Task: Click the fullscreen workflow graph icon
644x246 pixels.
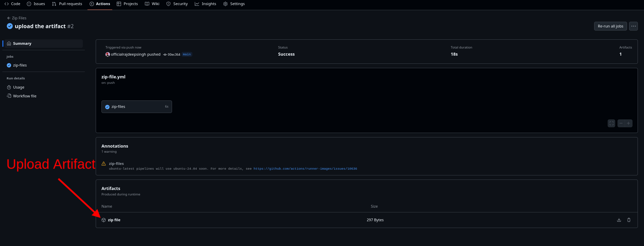Action: [611, 123]
